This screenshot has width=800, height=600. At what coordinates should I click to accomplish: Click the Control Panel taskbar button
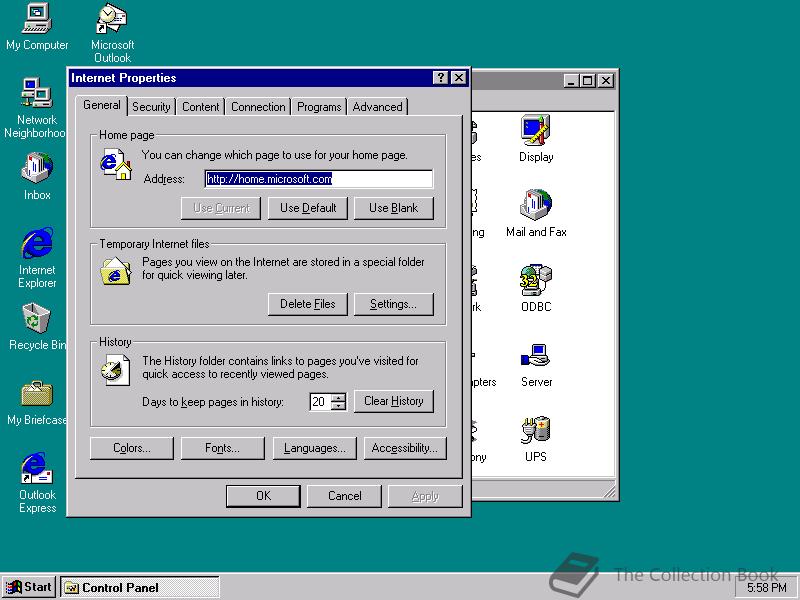coord(140,588)
